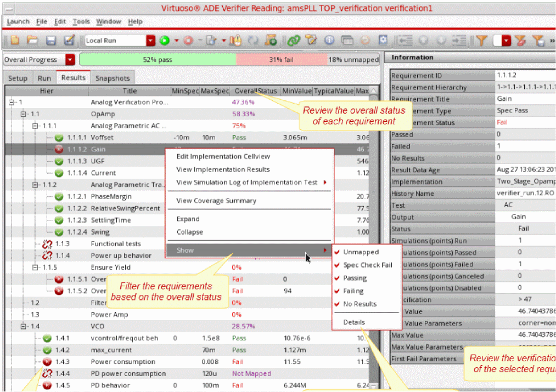Click the blue info circle icon
556x392 pixels.
click(329, 41)
